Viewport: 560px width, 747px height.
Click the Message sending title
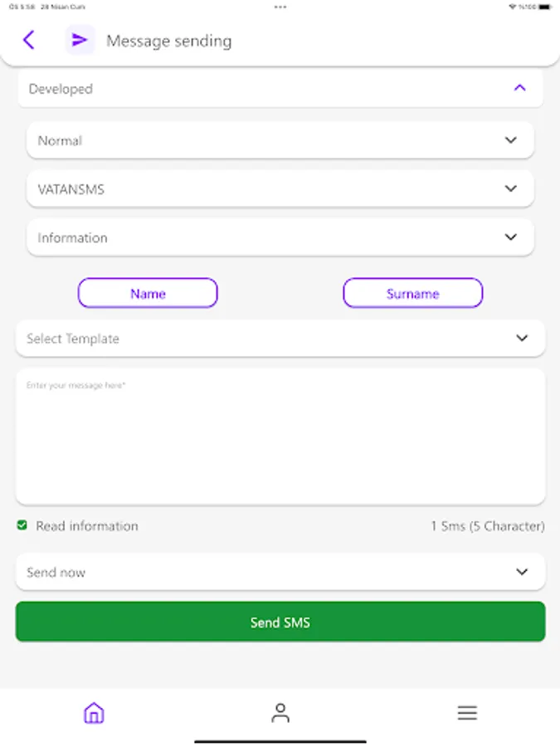coord(169,41)
